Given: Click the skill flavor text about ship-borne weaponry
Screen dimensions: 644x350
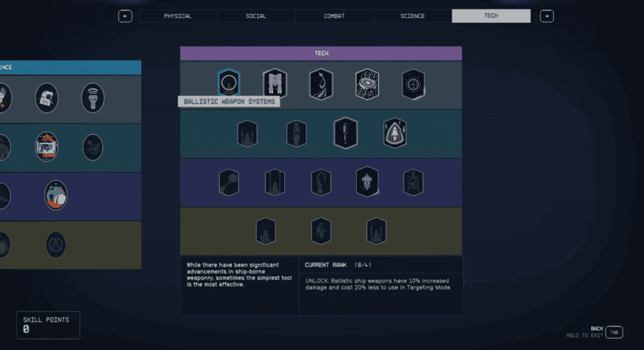Looking at the screenshot, I should [x=239, y=275].
